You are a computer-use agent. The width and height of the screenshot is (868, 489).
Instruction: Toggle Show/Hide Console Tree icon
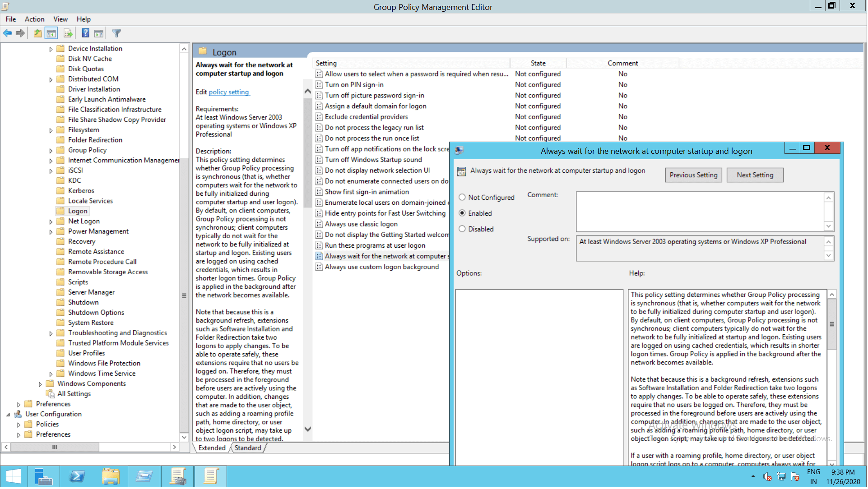pyautogui.click(x=51, y=33)
